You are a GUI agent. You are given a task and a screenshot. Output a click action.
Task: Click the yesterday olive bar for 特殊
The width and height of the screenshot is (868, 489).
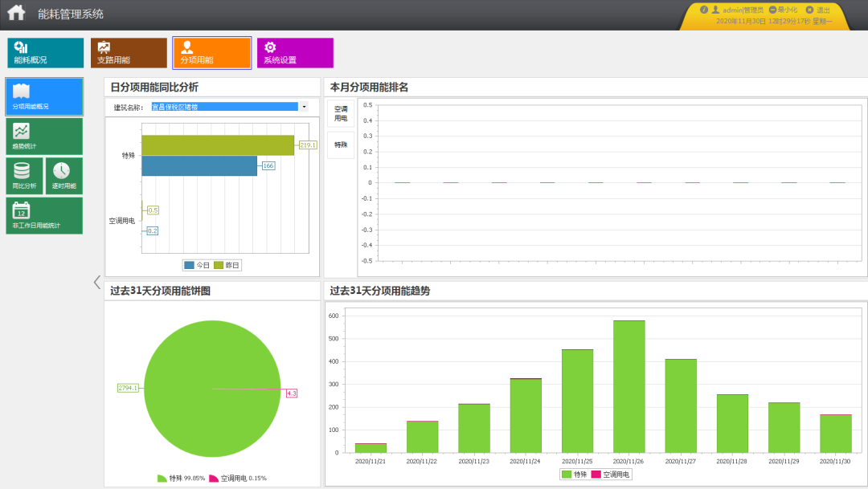click(218, 145)
